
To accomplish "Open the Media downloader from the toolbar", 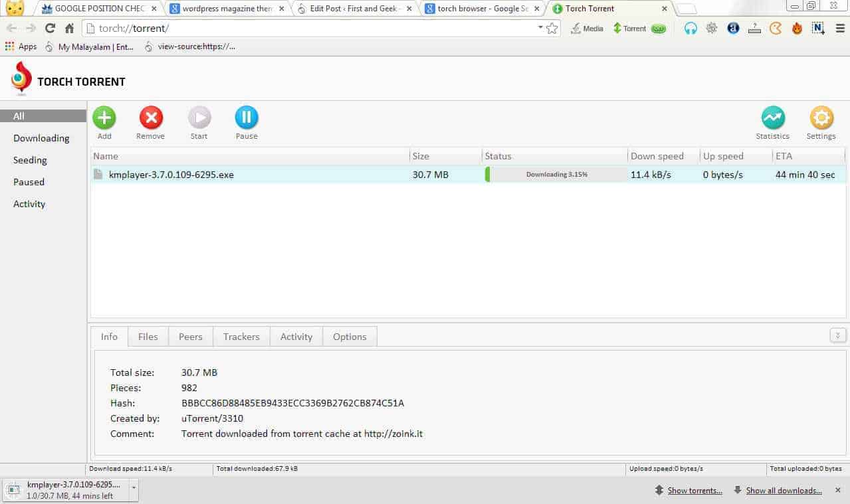I will 587,29.
